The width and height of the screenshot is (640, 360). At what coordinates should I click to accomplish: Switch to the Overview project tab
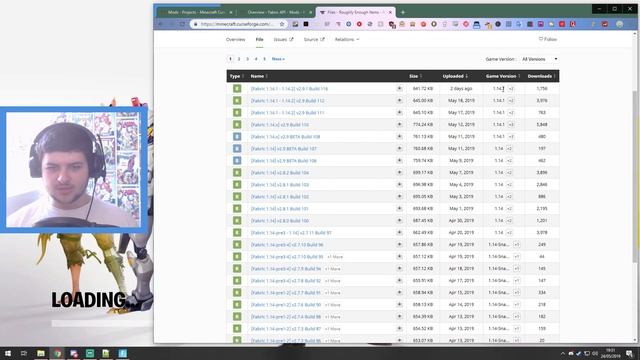pyautogui.click(x=236, y=40)
